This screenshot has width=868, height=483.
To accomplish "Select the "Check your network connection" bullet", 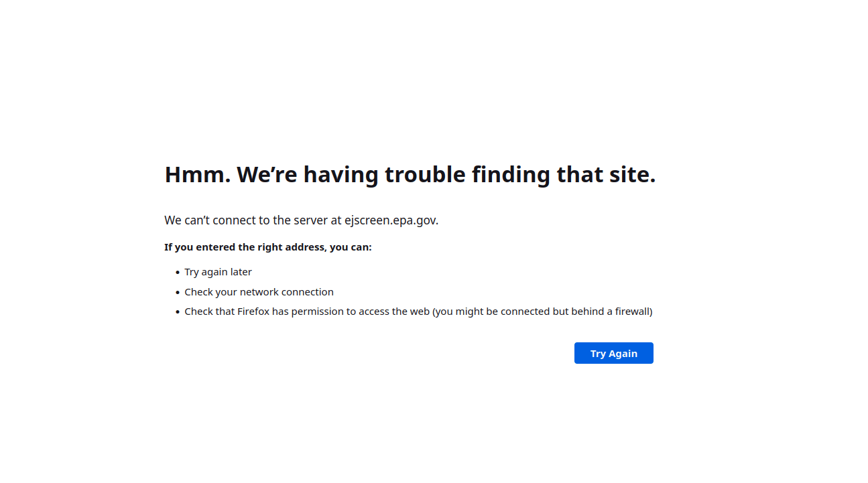I will [x=259, y=292].
